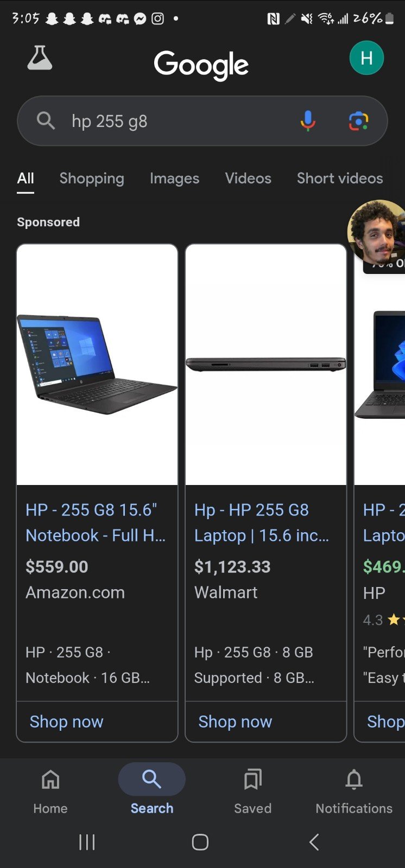Image resolution: width=405 pixels, height=868 pixels.
Task: Tap the Android recent apps button
Action: pos(87,842)
